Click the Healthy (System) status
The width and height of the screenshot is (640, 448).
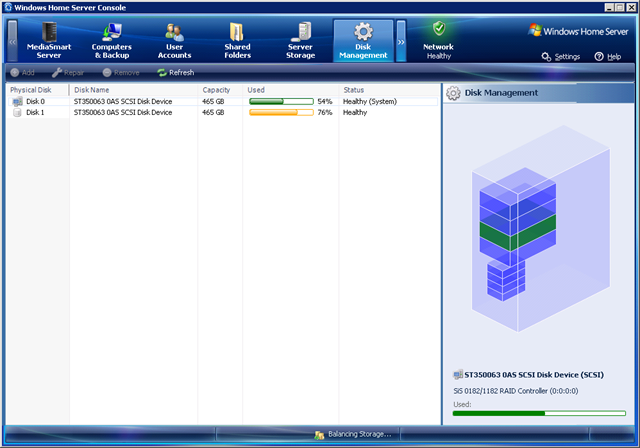pyautogui.click(x=370, y=101)
